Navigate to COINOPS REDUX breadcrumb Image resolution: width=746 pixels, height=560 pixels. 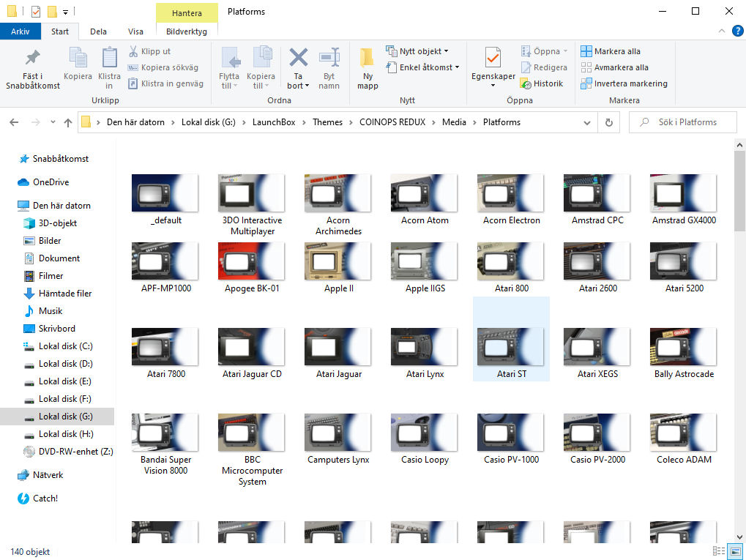tap(392, 122)
